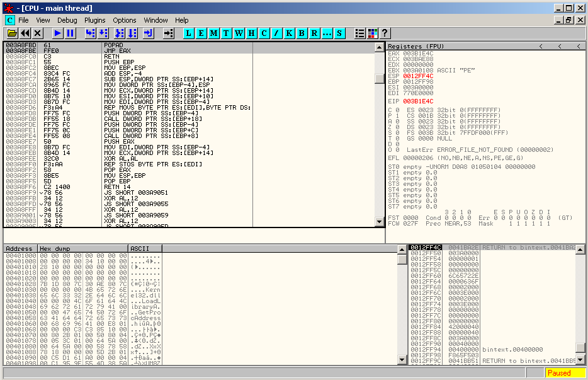The height and width of the screenshot is (380, 588).
Task: Open the Plugins menu
Action: [95, 20]
